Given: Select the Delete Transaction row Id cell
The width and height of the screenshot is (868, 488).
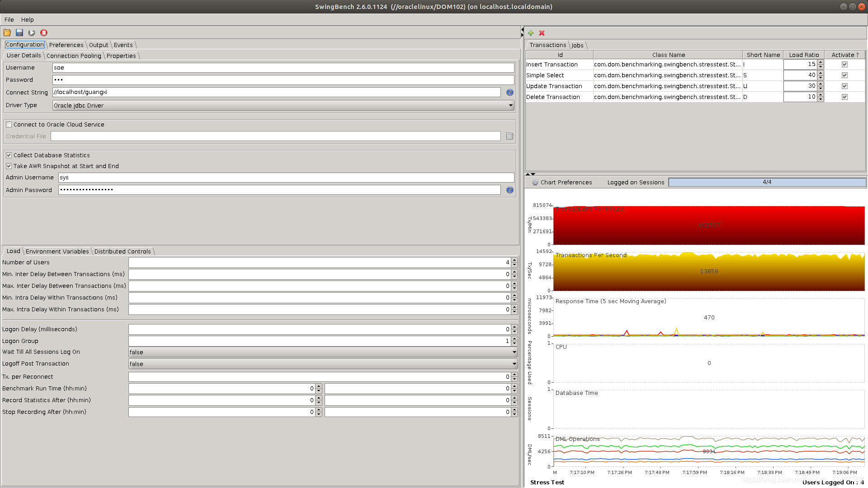Looking at the screenshot, I should coord(559,97).
